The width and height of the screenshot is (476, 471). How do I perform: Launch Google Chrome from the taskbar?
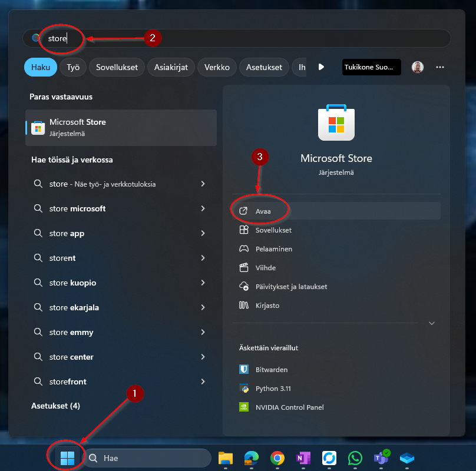click(x=277, y=458)
